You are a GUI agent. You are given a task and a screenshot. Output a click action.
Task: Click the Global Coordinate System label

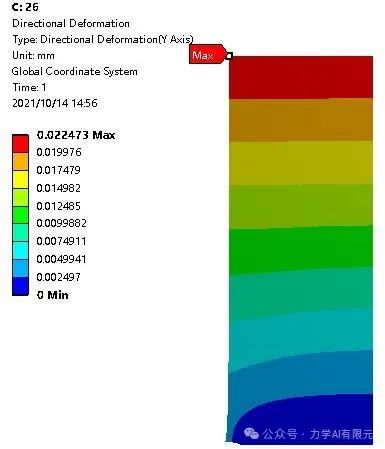click(x=75, y=71)
